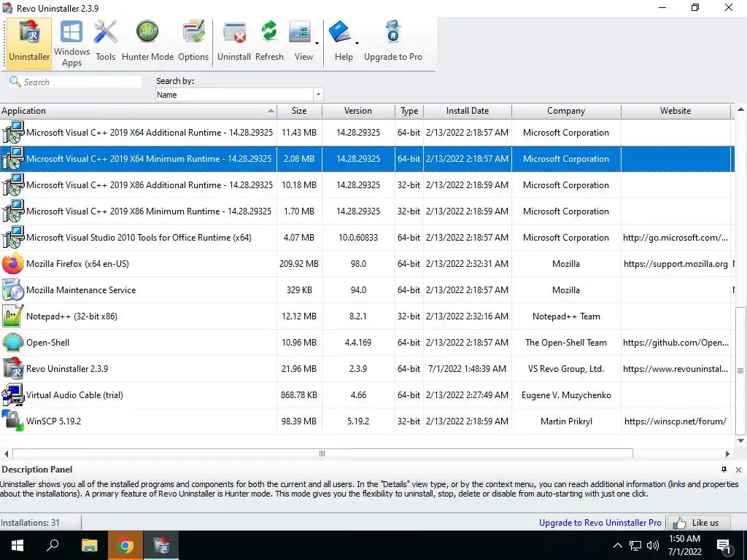Viewport: 747px width, 560px height.
Task: Expand the Help dropdown arrow
Action: click(x=357, y=43)
